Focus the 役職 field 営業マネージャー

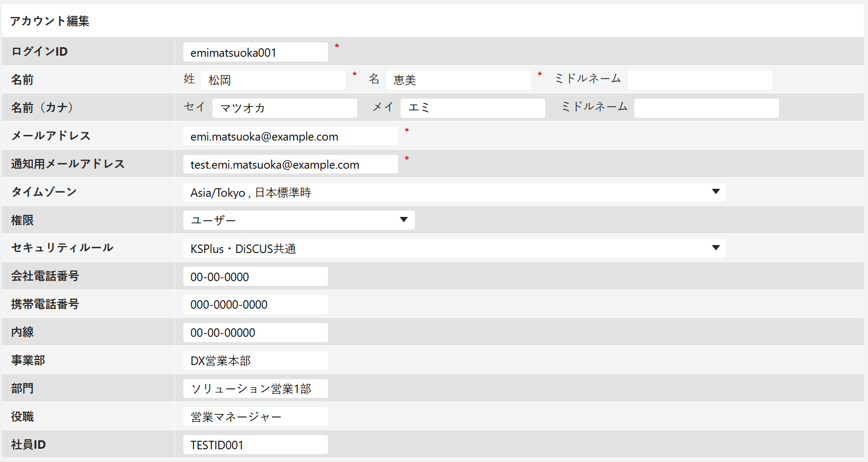point(255,417)
